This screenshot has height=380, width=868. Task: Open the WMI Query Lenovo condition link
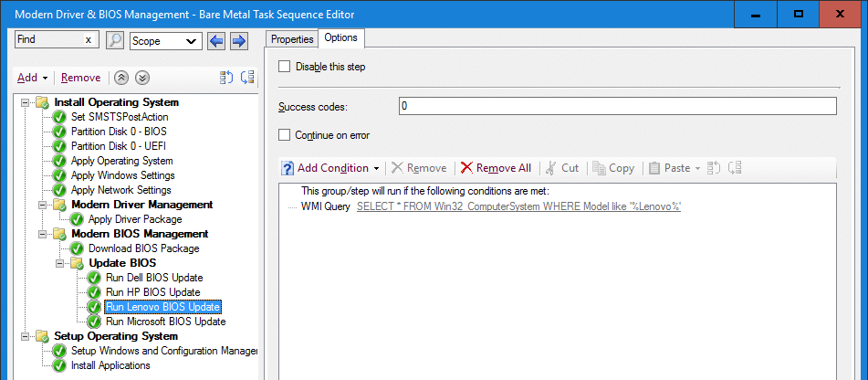click(518, 206)
